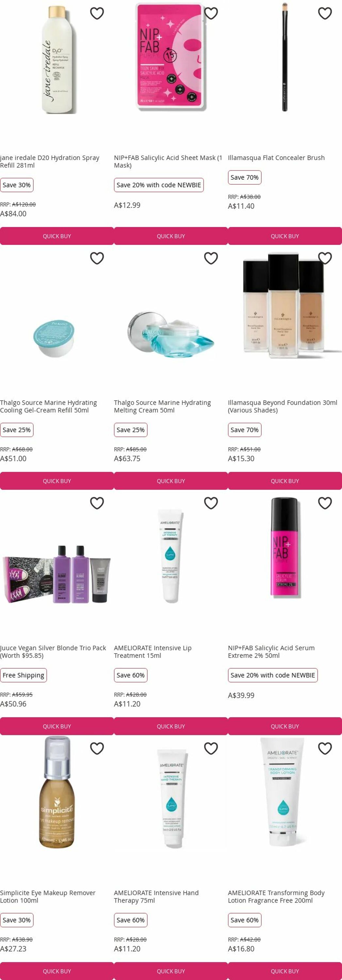Favorite the Juuce Silver Blonde Trio Pack
Image resolution: width=342 pixels, height=980 pixels.
97,503
